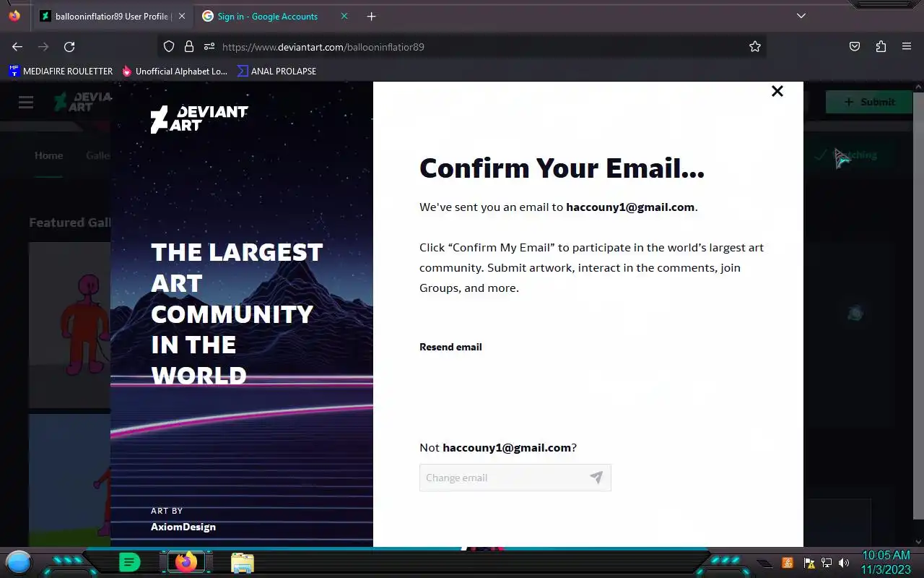Open the MEDIAFIRE ROULETTER bookmark
The height and width of the screenshot is (578, 924).
61,71
